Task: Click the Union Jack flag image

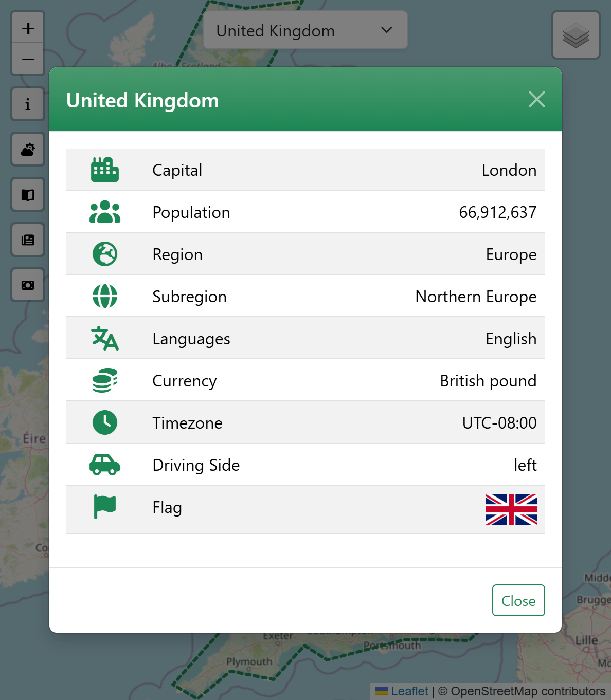Action: pos(511,509)
